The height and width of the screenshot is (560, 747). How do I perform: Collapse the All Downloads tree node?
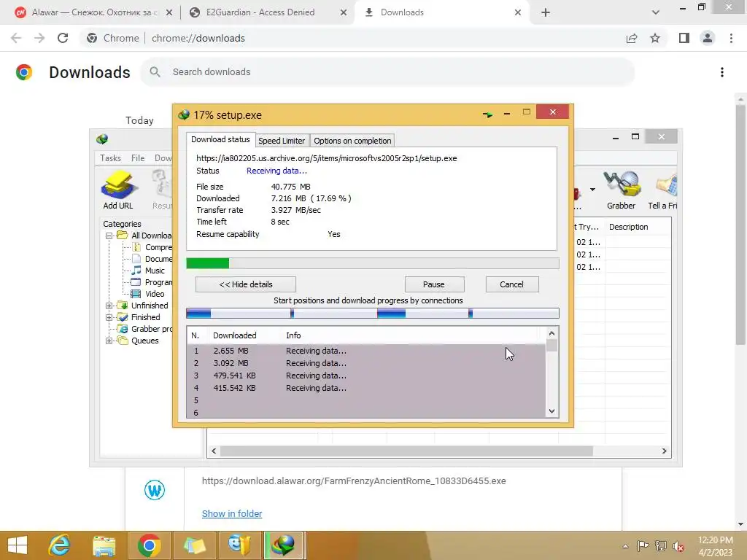click(x=109, y=236)
